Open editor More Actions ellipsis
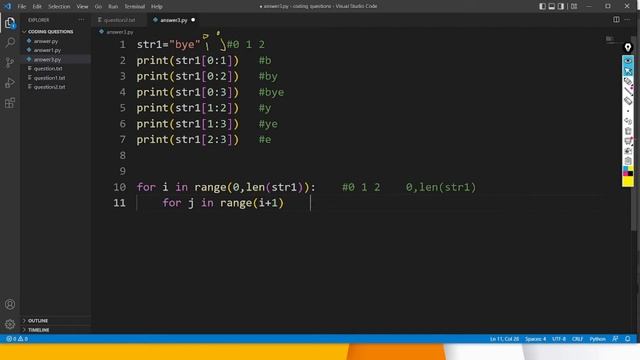 pyautogui.click(x=628, y=20)
